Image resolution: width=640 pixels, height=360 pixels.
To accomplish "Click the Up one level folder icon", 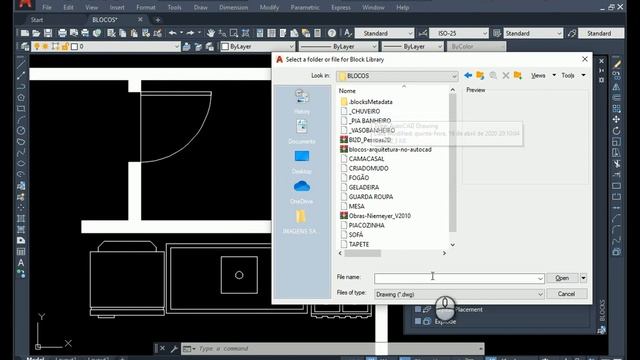I will coord(480,76).
